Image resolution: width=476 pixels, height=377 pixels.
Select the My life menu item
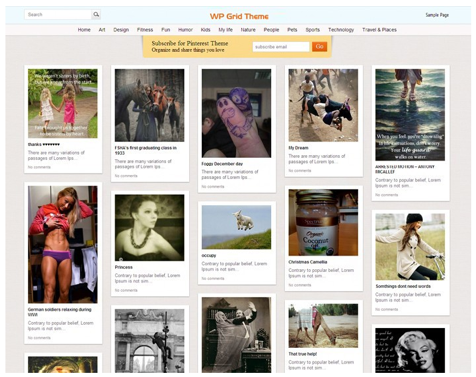coord(226,30)
